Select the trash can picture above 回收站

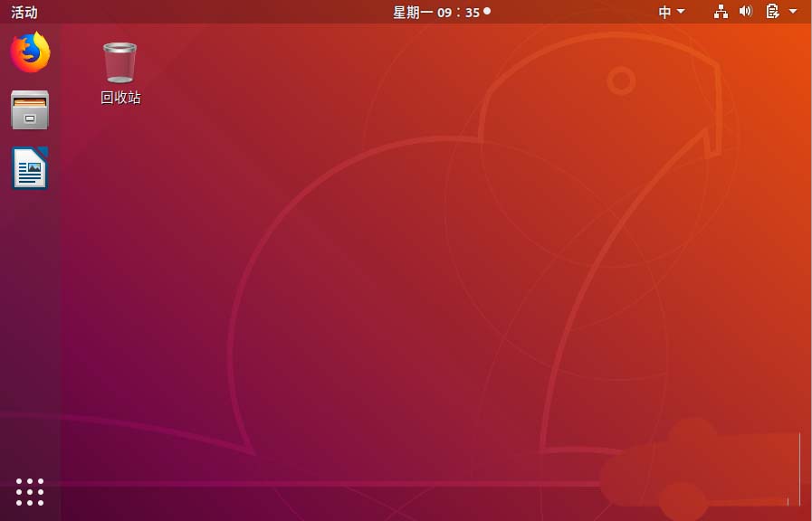point(119,62)
